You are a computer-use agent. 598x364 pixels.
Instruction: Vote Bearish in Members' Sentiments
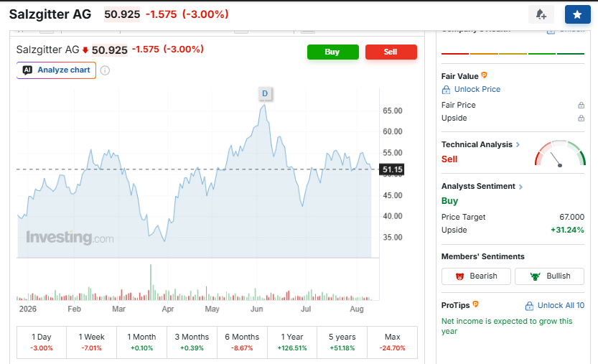[476, 276]
